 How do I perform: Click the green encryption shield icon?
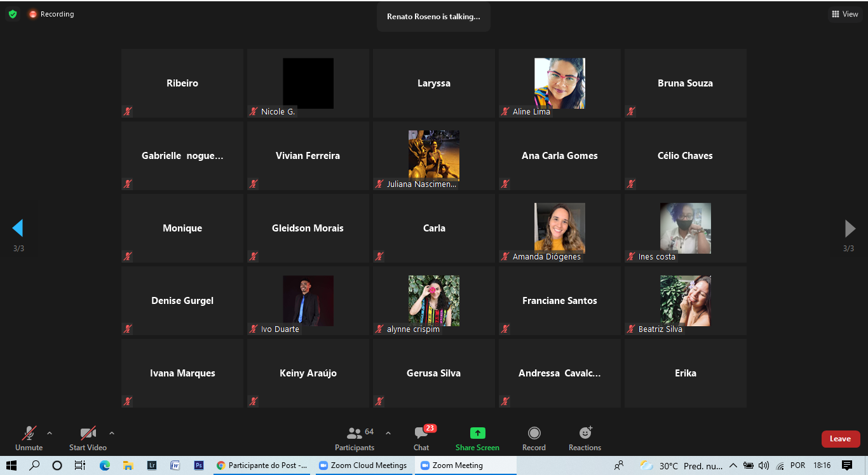point(13,14)
